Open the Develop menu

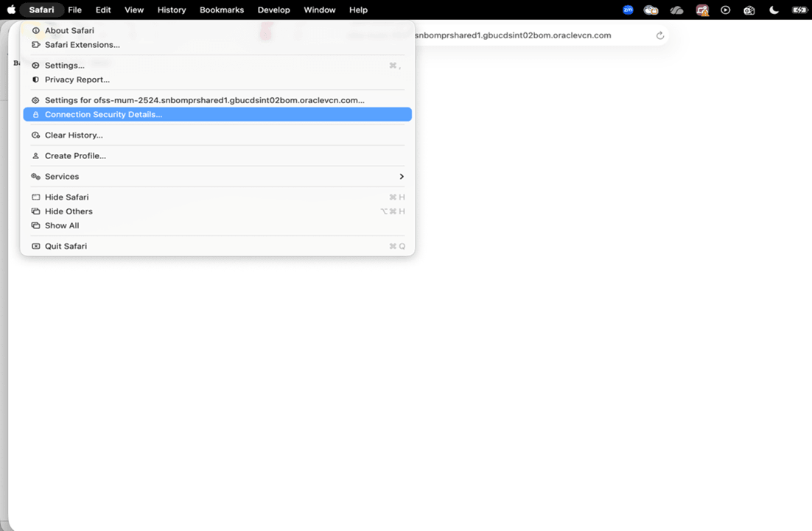(x=274, y=10)
